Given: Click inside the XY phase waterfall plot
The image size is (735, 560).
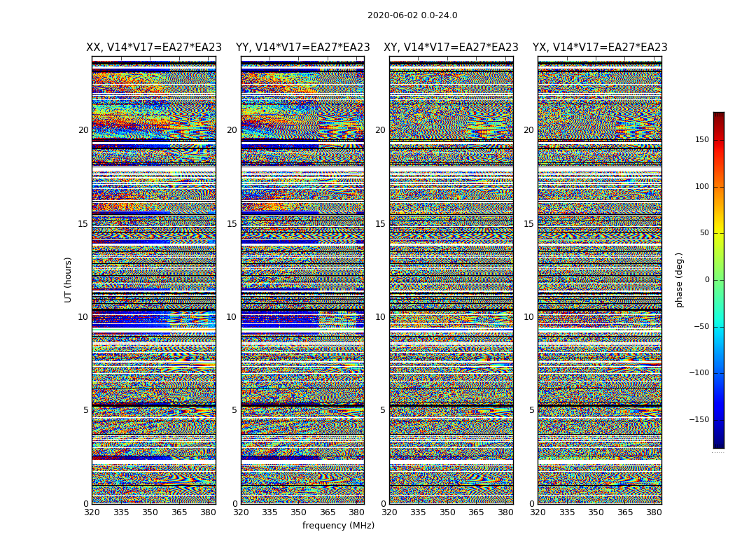Looking at the screenshot, I should (x=451, y=280).
